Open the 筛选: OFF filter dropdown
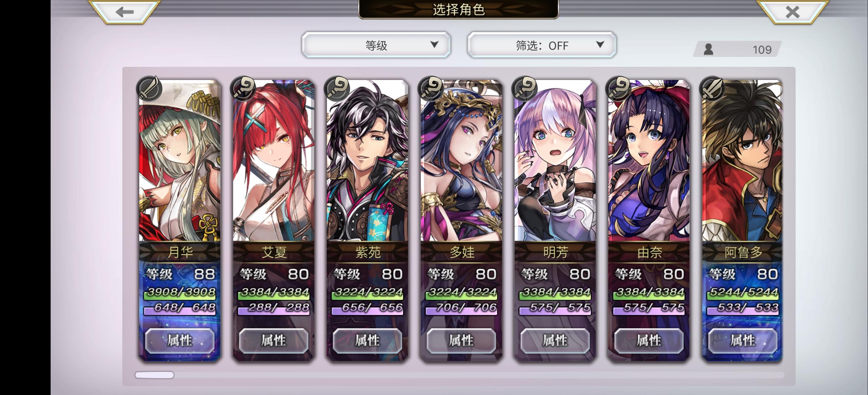Image resolution: width=868 pixels, height=395 pixels. (x=542, y=45)
